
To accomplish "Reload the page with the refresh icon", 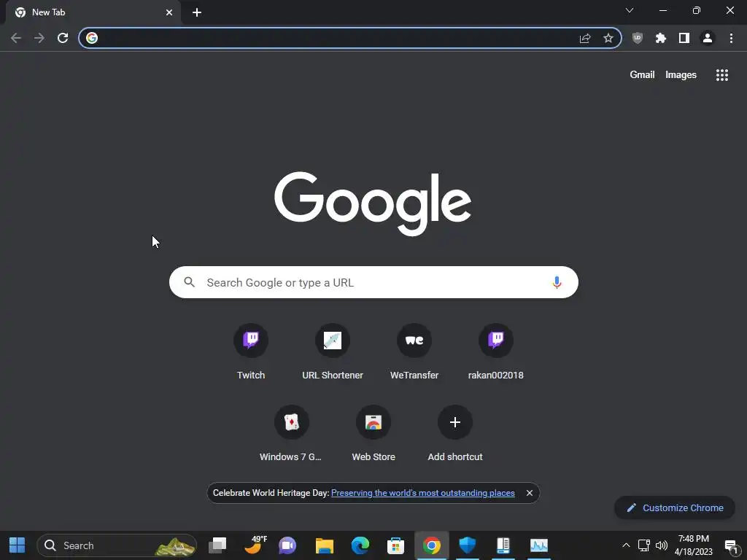I will pyautogui.click(x=63, y=38).
